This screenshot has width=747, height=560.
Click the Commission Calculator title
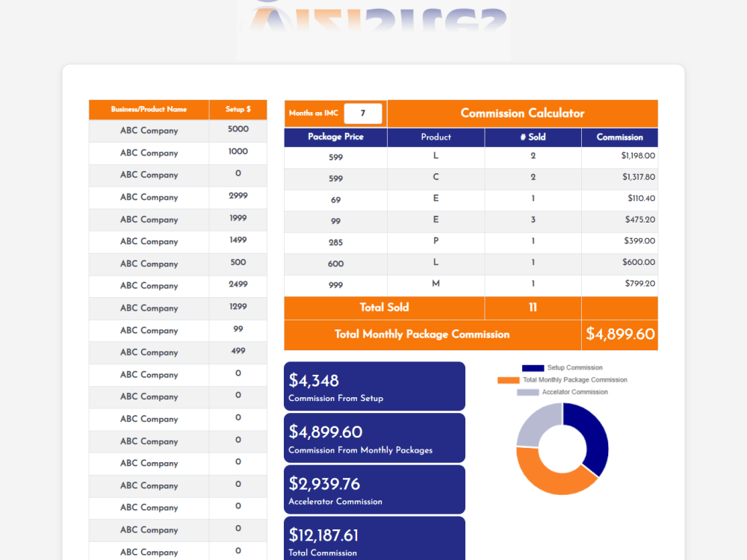522,113
